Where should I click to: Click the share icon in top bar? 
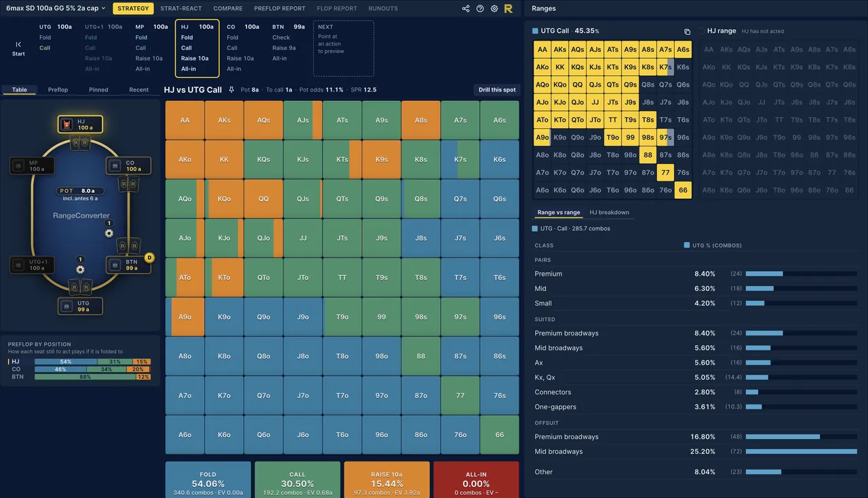(466, 9)
